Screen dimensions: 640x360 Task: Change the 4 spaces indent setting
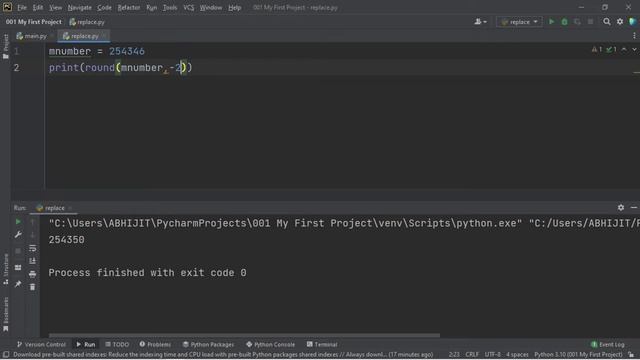[517, 355]
